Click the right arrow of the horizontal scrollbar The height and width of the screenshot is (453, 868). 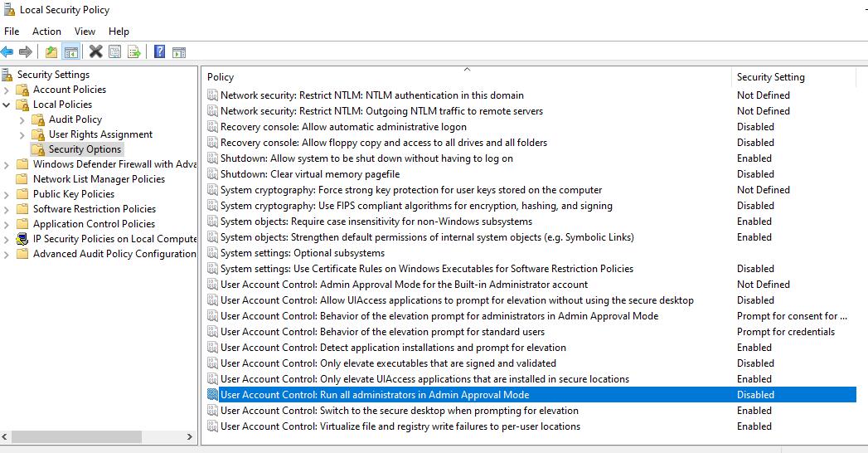tap(189, 437)
